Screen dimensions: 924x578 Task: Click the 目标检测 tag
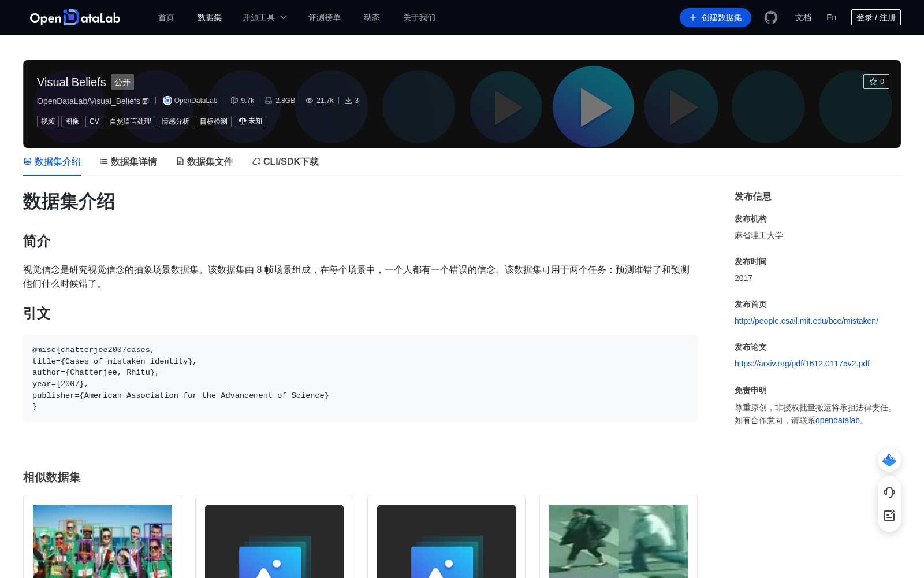tap(214, 121)
